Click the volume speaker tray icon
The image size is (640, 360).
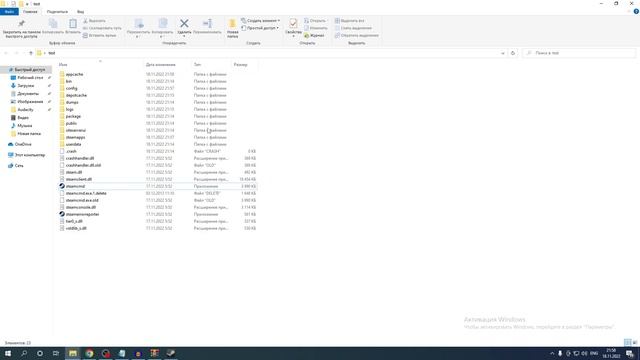click(x=584, y=353)
